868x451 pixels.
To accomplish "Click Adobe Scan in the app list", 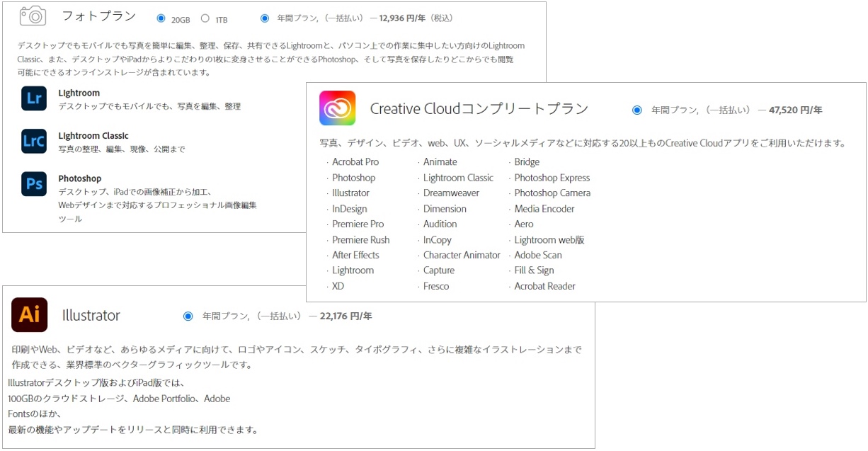I will (x=538, y=255).
